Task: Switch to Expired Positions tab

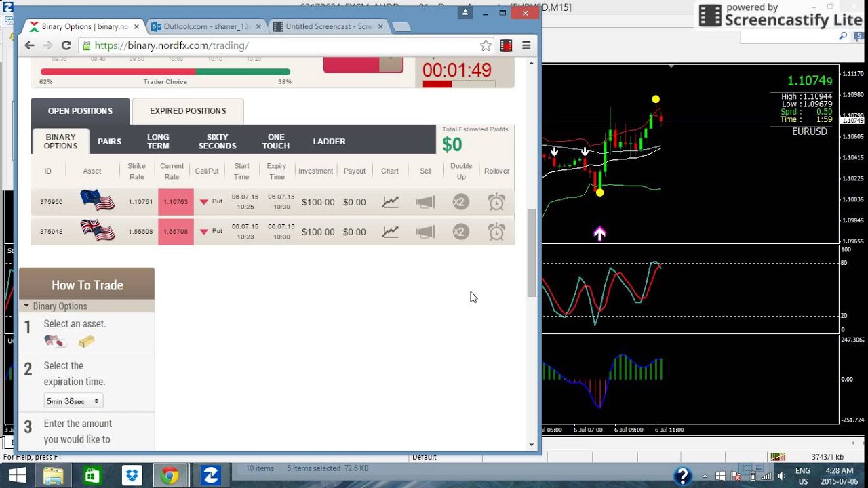Action: click(188, 111)
